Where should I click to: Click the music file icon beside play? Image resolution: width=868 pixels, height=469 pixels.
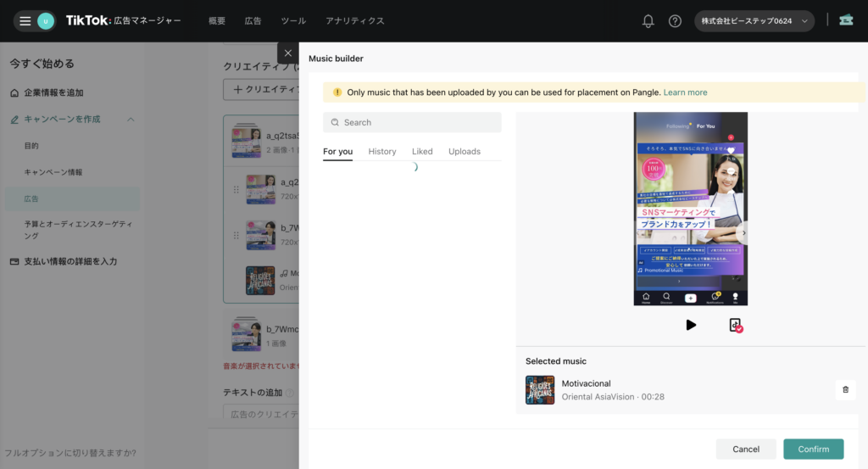tap(735, 325)
